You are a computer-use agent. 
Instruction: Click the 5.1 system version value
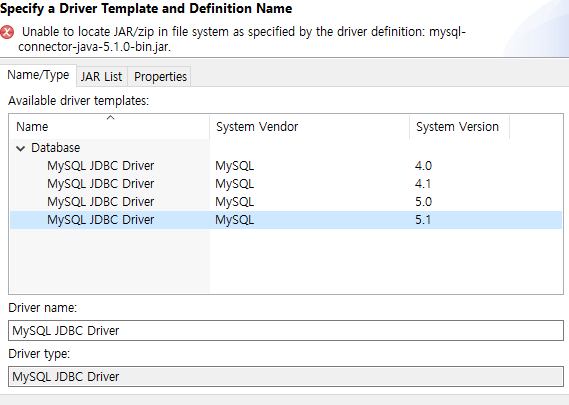423,220
